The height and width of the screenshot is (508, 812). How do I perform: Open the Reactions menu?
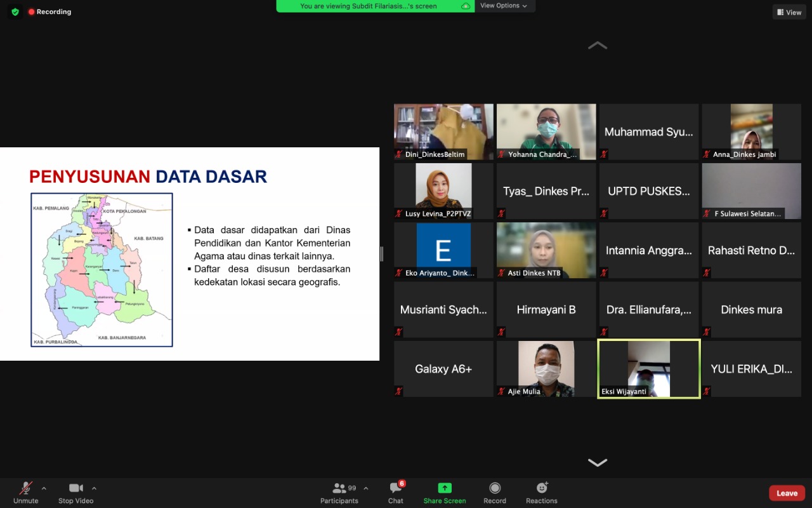(542, 493)
